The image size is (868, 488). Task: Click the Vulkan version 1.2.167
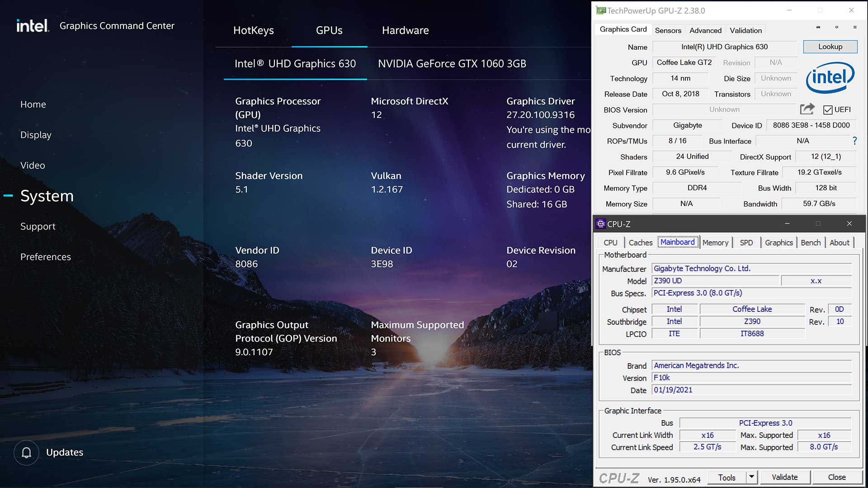click(387, 189)
